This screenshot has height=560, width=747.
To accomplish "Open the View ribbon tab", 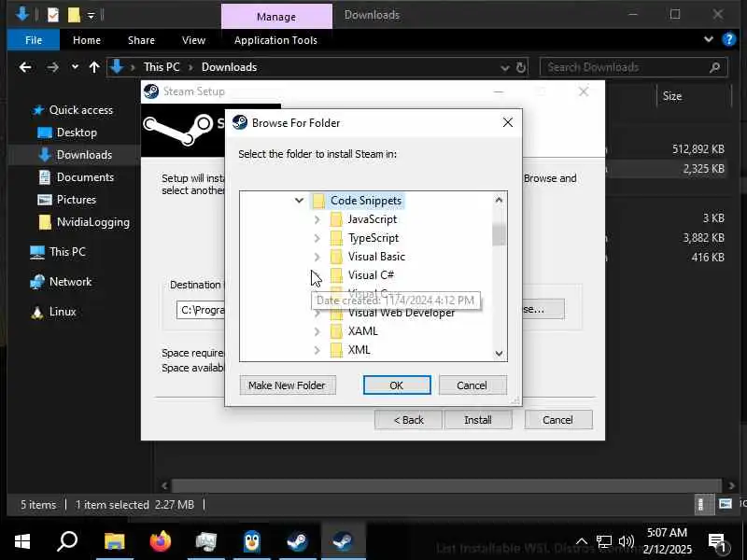I will (193, 40).
